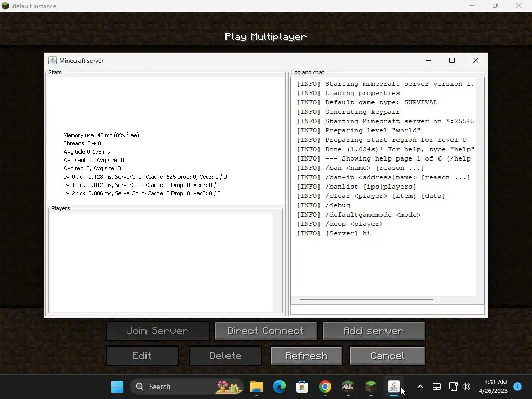The height and width of the screenshot is (399, 532).
Task: Click the Edit server button
Action: pos(142,355)
